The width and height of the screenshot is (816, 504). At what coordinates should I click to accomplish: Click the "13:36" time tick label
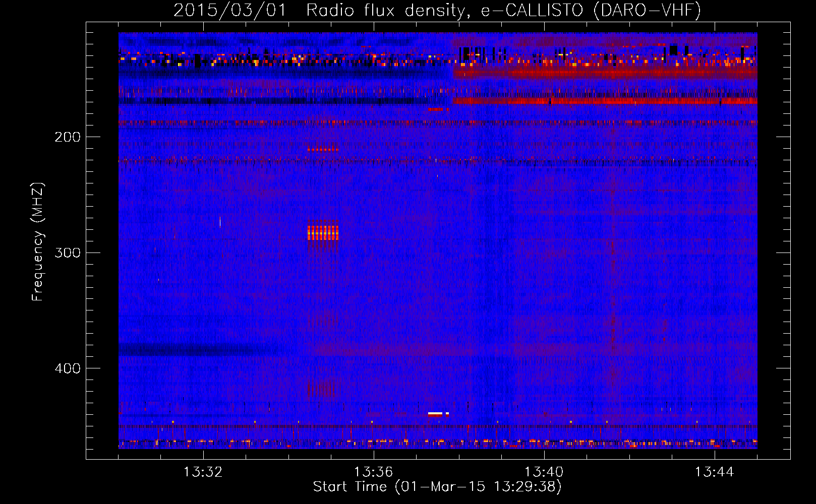point(373,472)
